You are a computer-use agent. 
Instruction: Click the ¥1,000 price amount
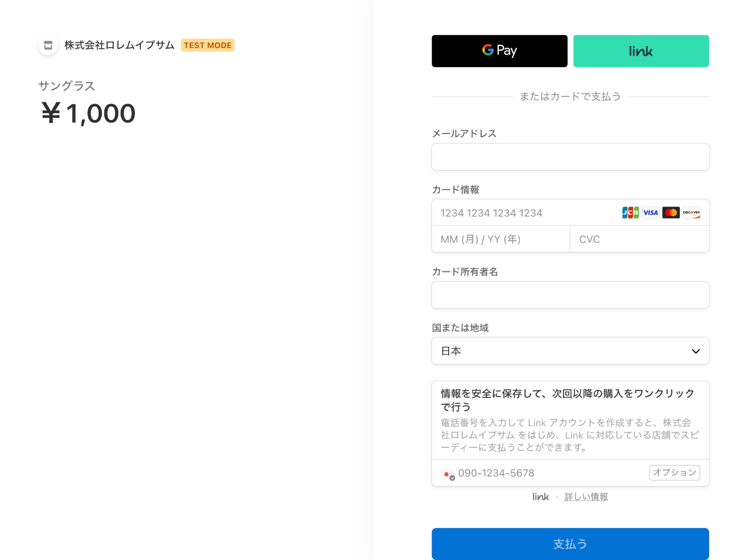pos(88,113)
